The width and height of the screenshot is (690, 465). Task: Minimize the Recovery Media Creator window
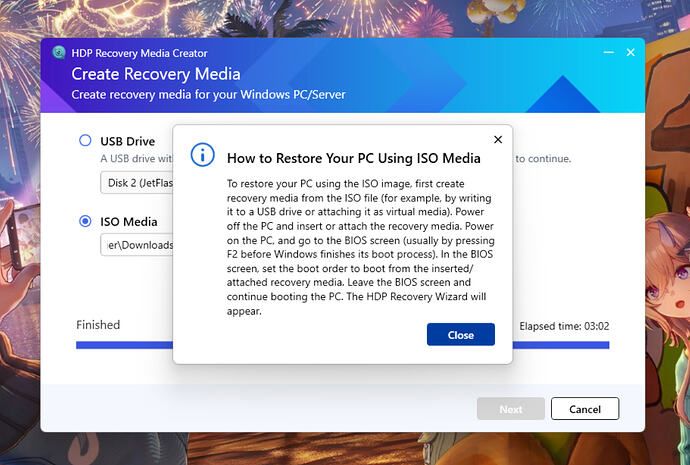click(607, 52)
